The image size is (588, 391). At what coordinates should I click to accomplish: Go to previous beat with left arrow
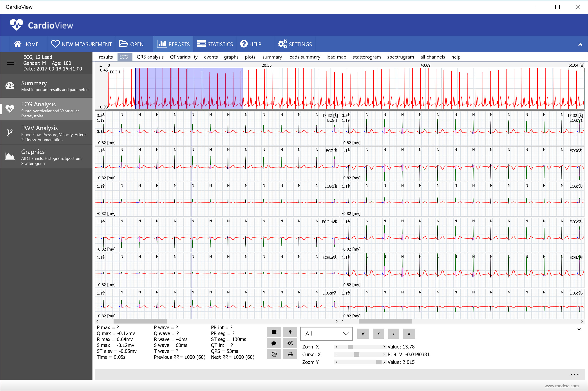[379, 334]
